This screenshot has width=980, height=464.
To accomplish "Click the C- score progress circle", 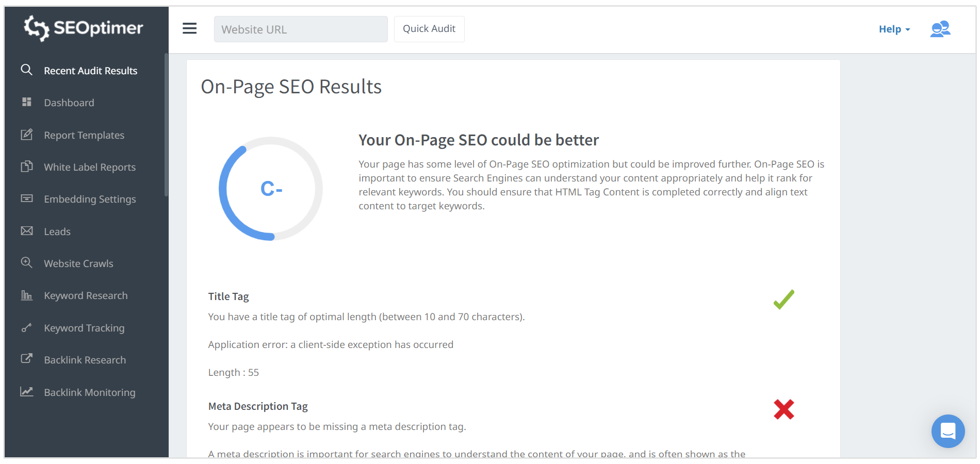I will coord(271,189).
